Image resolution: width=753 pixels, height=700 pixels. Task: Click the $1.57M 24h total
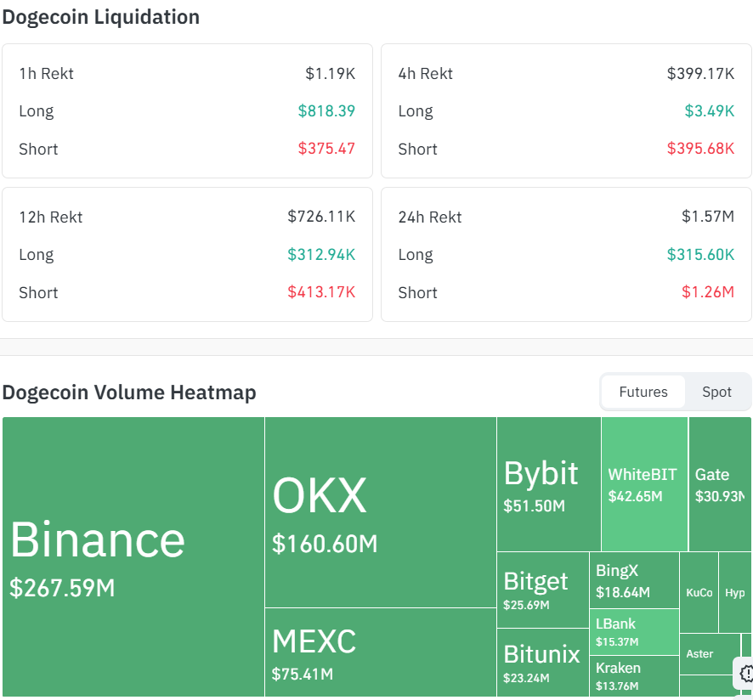[708, 217]
